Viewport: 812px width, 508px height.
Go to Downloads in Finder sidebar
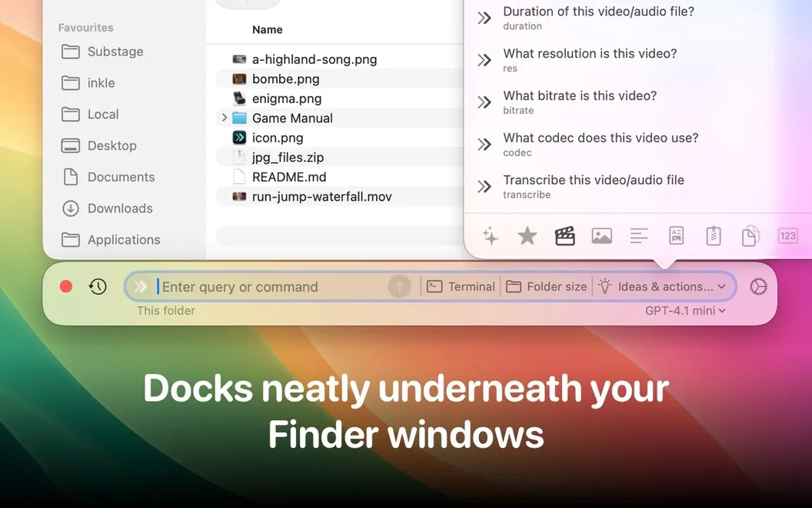107,209
